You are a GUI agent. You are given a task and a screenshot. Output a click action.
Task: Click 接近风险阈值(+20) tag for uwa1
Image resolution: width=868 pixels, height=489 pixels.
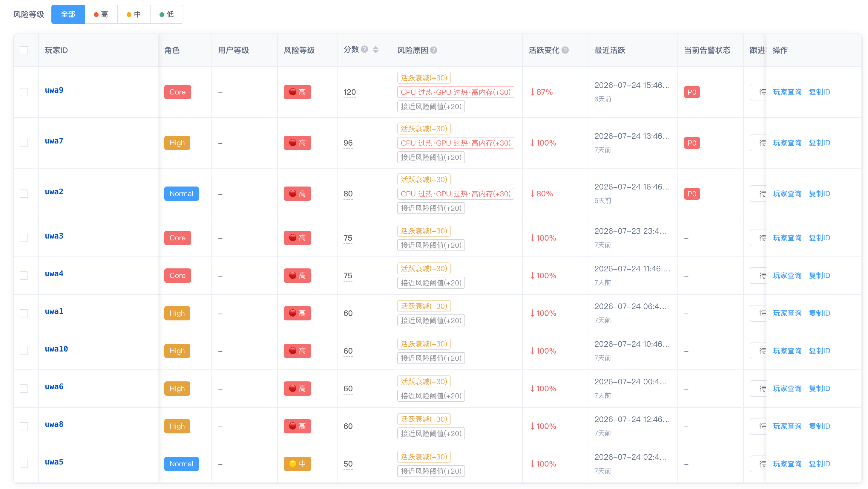click(431, 321)
